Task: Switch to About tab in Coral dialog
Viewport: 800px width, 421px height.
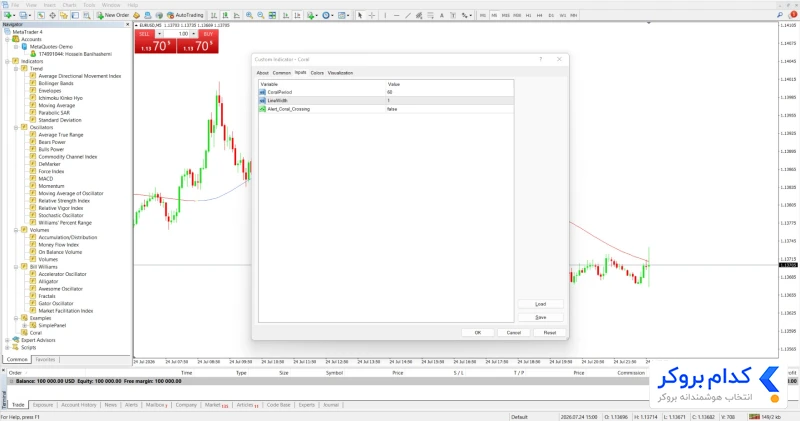Action: point(262,73)
